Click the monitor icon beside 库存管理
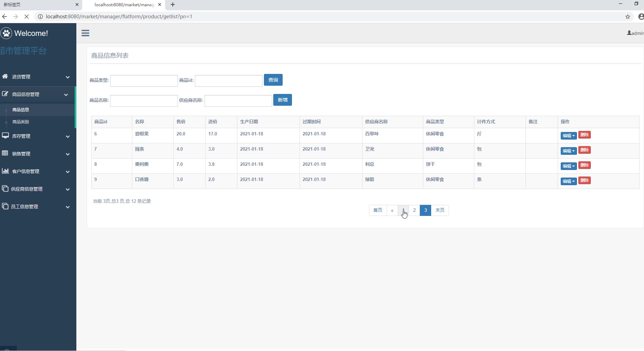Viewport: 644px width, 351px height. [5, 136]
